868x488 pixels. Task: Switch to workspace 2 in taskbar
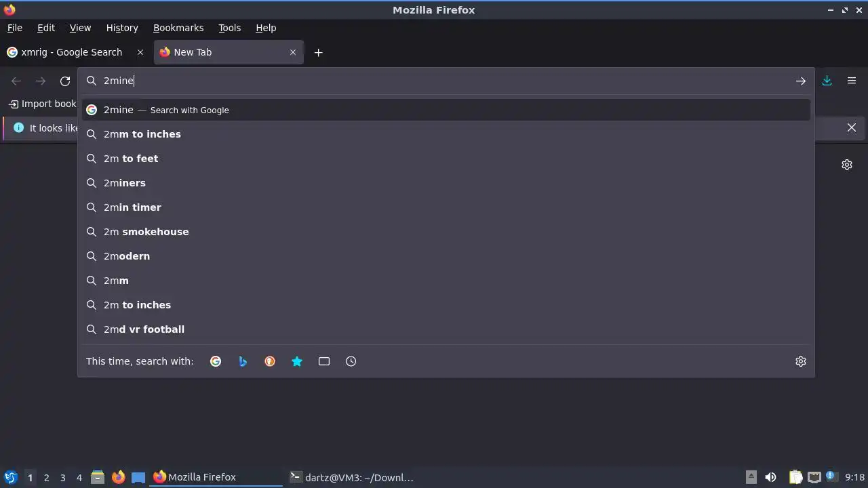46,478
